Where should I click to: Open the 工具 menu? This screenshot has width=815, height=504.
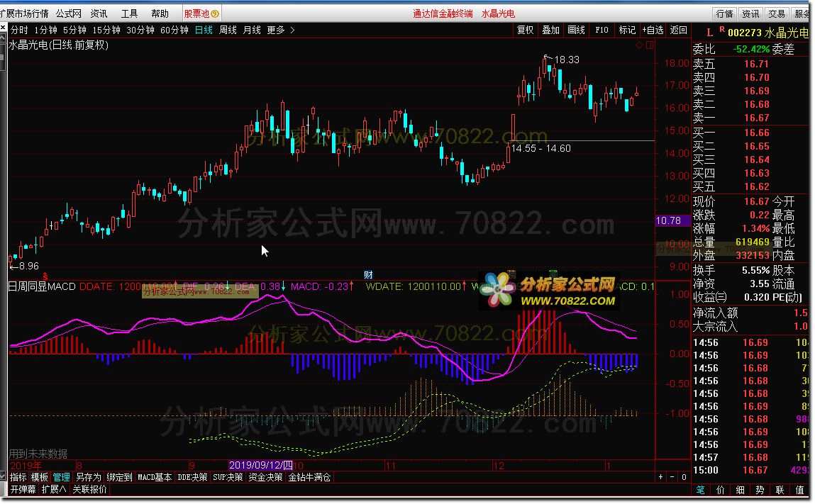pos(129,13)
